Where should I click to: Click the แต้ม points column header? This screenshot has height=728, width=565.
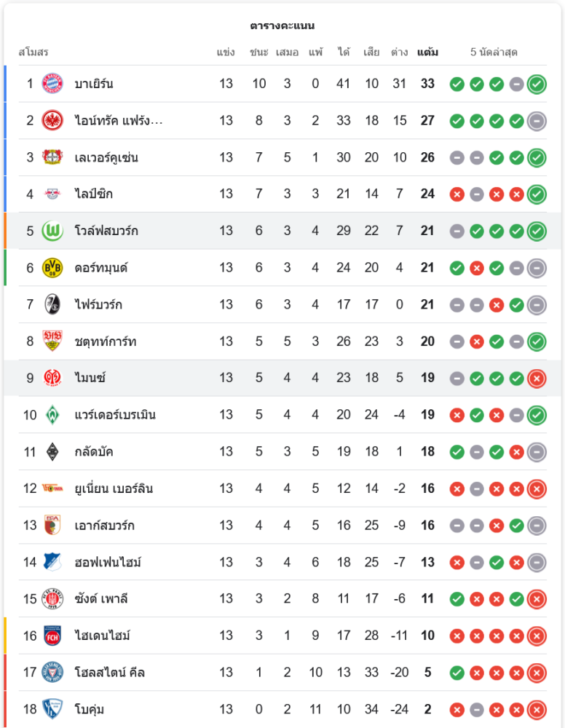[427, 52]
